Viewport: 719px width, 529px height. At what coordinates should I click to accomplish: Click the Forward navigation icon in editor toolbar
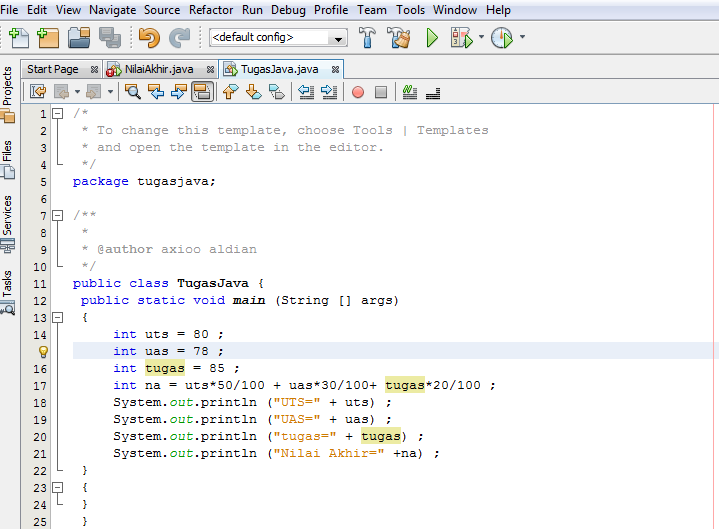tap(94, 92)
